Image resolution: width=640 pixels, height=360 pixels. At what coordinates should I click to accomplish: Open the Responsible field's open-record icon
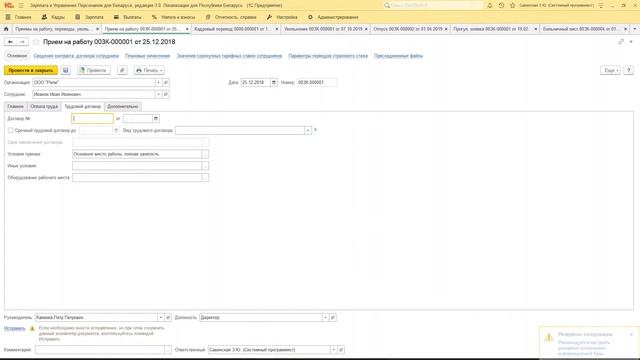click(x=341, y=350)
